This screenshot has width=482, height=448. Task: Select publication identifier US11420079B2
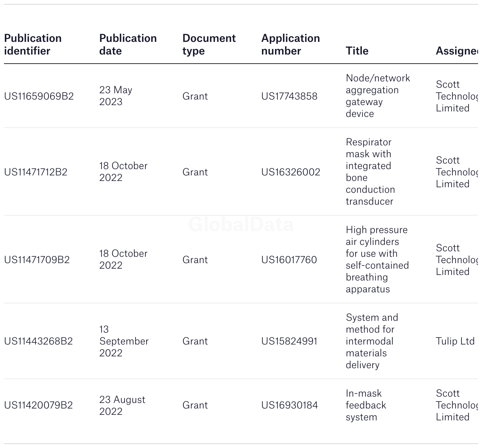click(x=38, y=405)
